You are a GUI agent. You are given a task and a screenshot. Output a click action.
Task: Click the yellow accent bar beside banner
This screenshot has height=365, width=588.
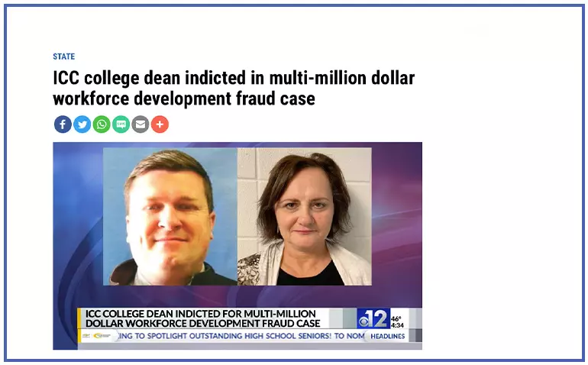click(x=79, y=325)
